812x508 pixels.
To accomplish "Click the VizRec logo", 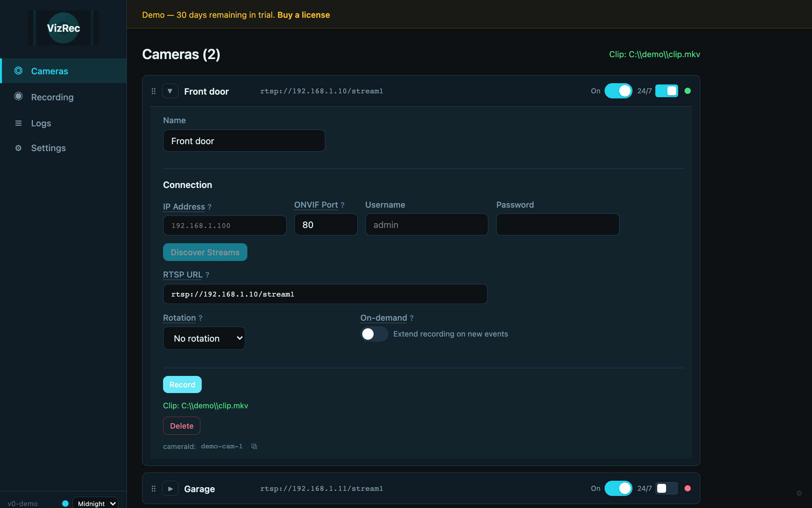I will coord(63,28).
